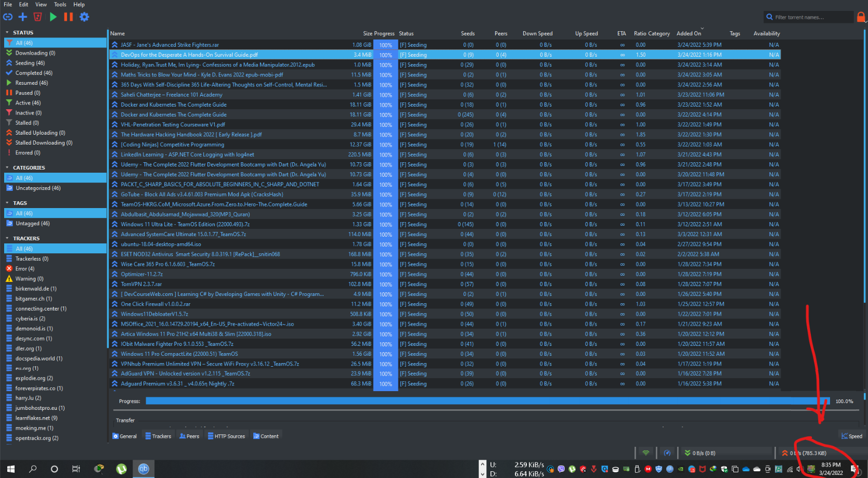The image size is (868, 478).
Task: Click the taskbar search magnifier icon
Action: tap(33, 469)
